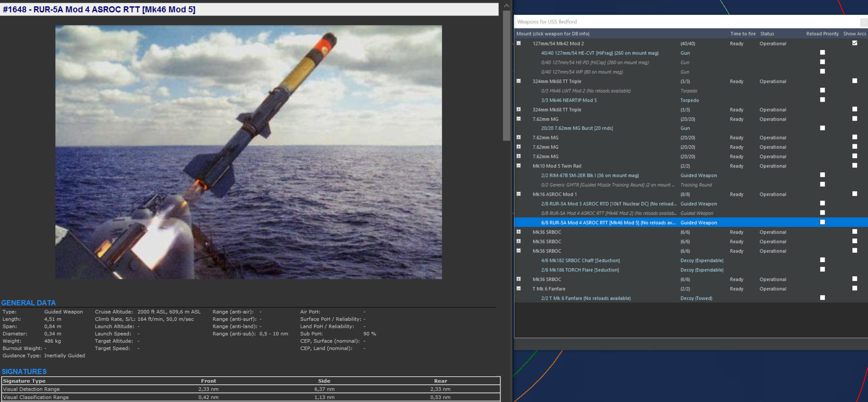Collapse the Mk16 ASROC Mod 1 mount
The height and width of the screenshot is (402, 868).
pyautogui.click(x=518, y=194)
